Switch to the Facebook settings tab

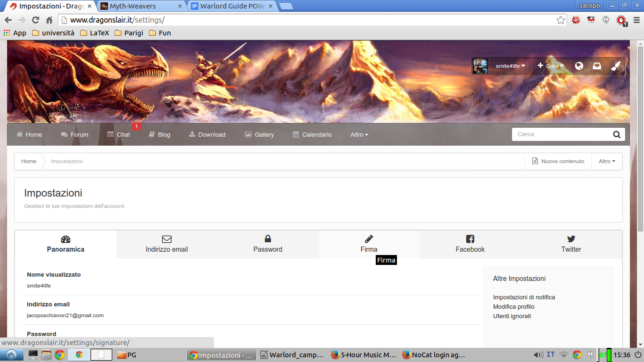[x=470, y=244]
